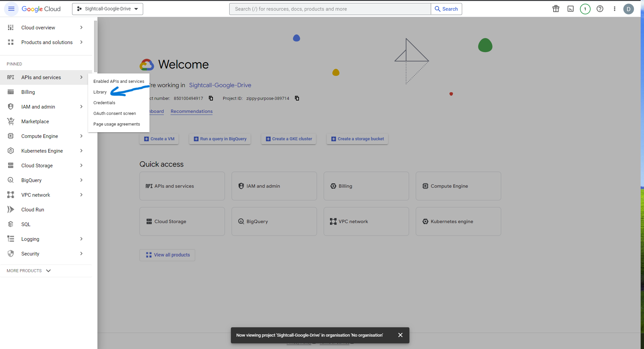Click the Cloud Storage sidebar icon
Viewport: 644px width, 349px height.
11,166
